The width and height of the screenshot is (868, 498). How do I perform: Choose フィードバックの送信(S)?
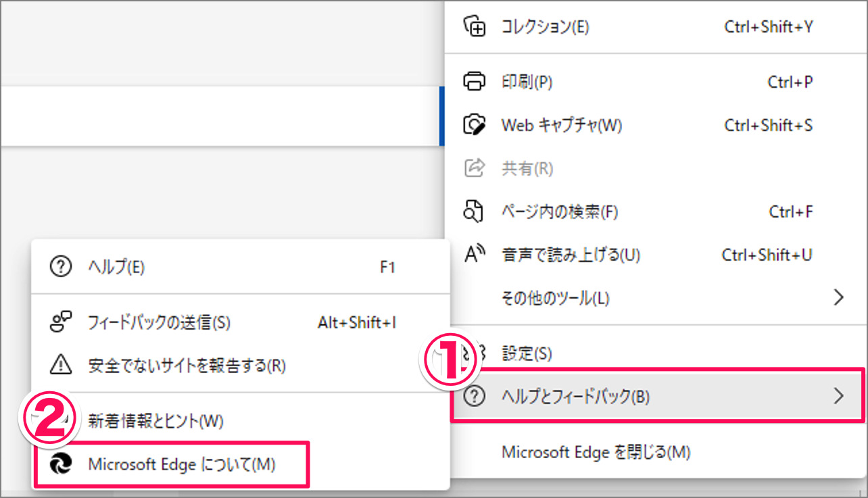pyautogui.click(x=241, y=322)
